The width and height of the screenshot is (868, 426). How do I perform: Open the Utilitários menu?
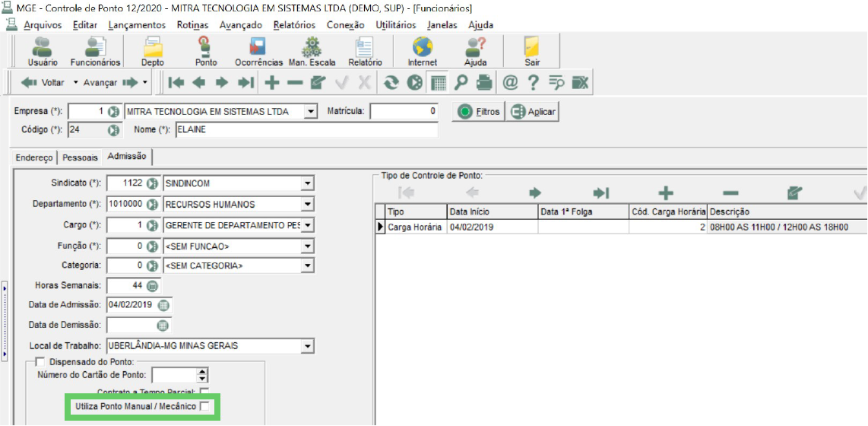pos(396,25)
